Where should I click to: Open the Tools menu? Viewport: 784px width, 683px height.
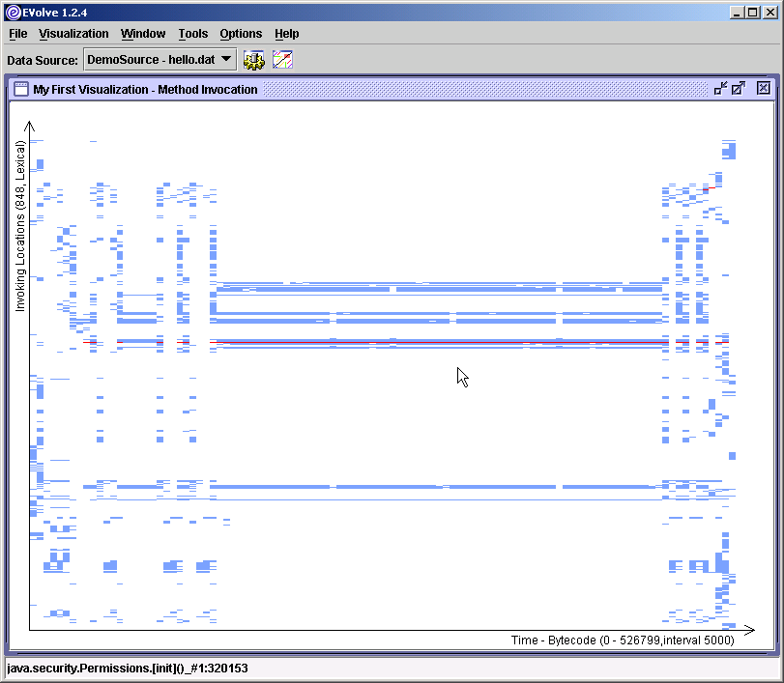[193, 34]
